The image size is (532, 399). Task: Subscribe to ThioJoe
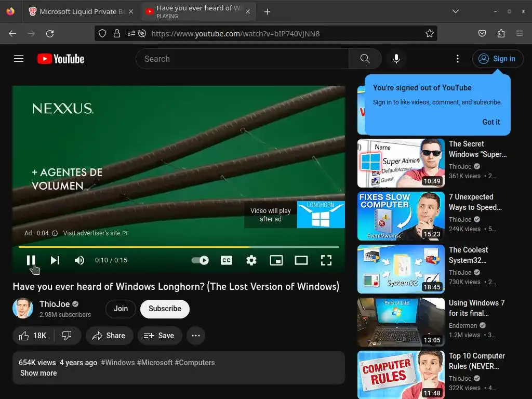pyautogui.click(x=165, y=309)
